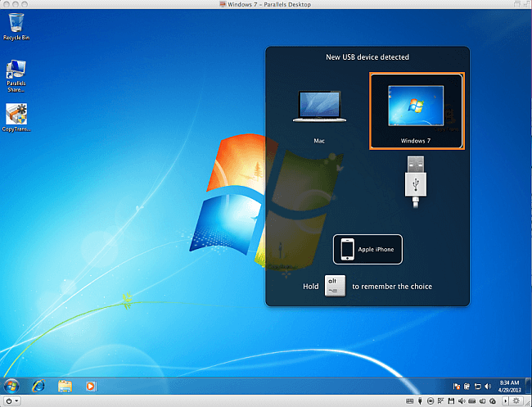Choose Windows 7 as the USB device destination
The width and height of the screenshot is (532, 407).
tap(417, 111)
